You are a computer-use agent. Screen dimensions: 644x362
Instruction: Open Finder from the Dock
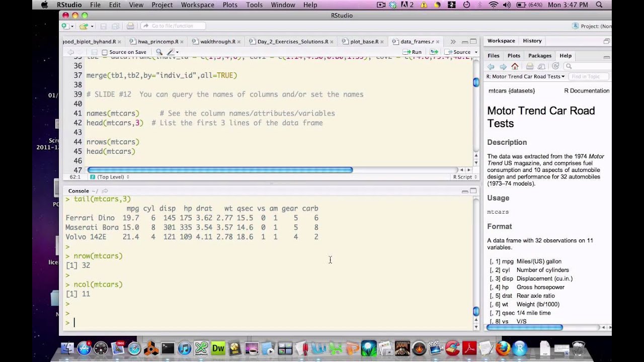(x=67, y=348)
